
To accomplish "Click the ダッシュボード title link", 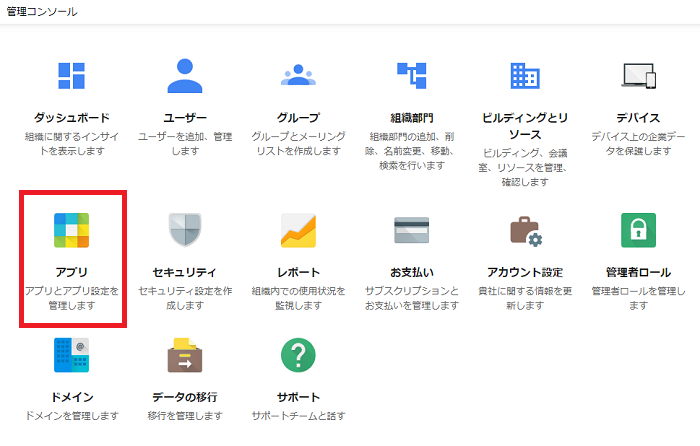I will click(71, 118).
